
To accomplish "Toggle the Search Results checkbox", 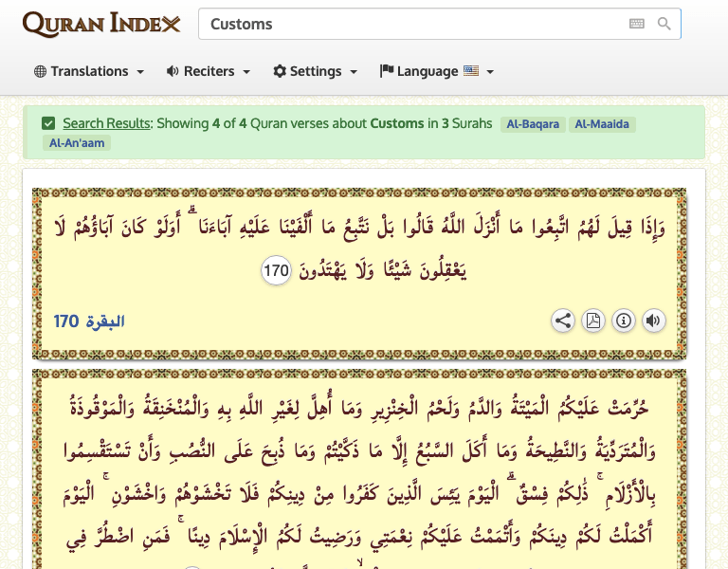I will coord(48,123).
